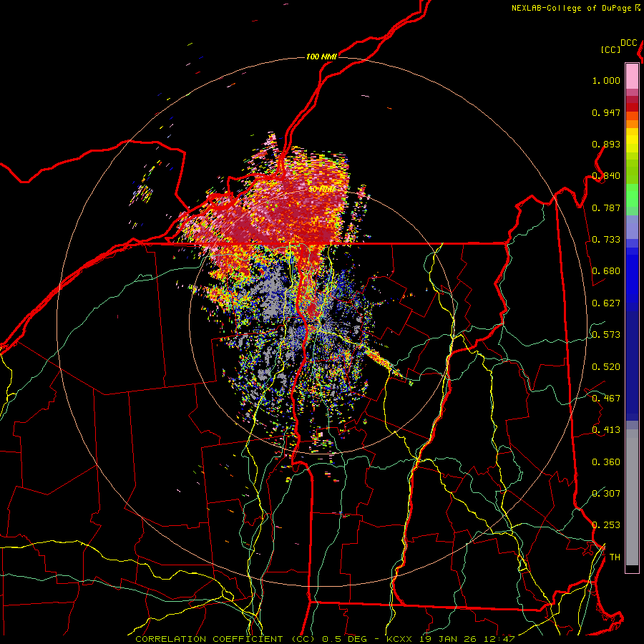Image resolution: width=644 pixels, height=644 pixels.
Task: Click the 0.893 legend value
Action: tap(606, 144)
